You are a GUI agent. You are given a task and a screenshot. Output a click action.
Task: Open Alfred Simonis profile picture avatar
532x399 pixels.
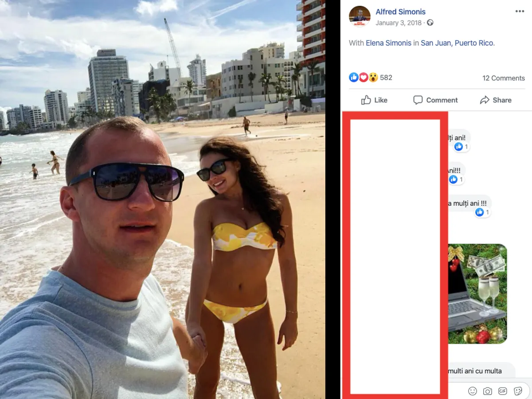click(x=360, y=17)
